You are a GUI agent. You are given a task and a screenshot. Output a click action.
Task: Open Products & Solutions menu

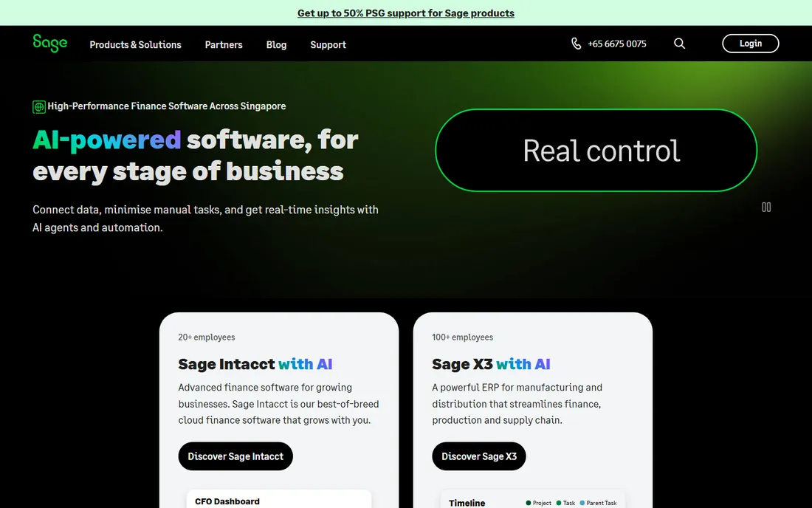pyautogui.click(x=135, y=44)
